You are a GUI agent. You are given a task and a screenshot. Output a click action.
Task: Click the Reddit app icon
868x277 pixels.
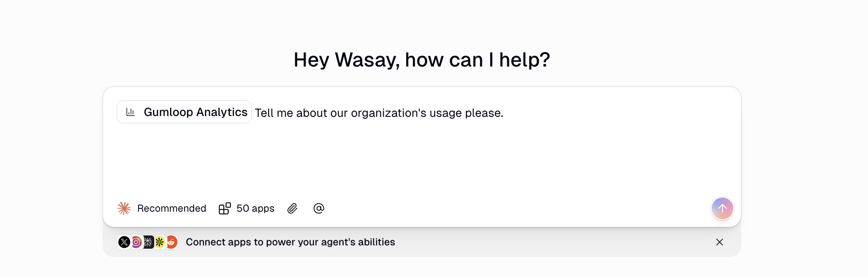[x=171, y=242]
